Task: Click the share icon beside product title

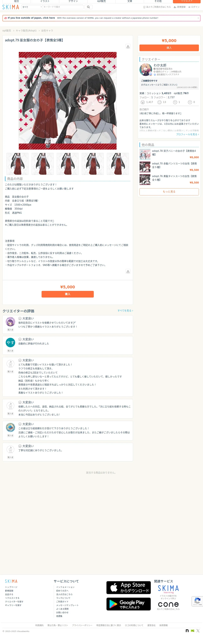Action: click(128, 46)
